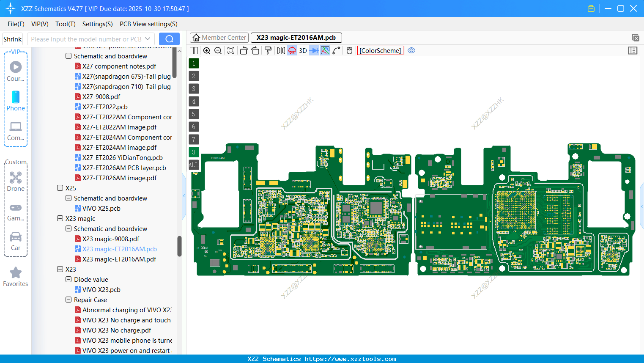Collapse the X23 magic tree node
Viewport: 644px width, 363px height.
(x=60, y=218)
